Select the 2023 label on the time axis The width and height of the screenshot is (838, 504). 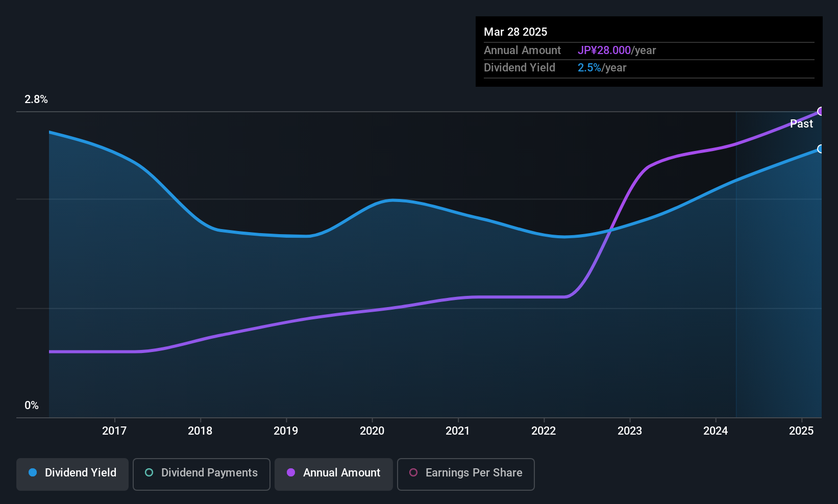coord(630,431)
